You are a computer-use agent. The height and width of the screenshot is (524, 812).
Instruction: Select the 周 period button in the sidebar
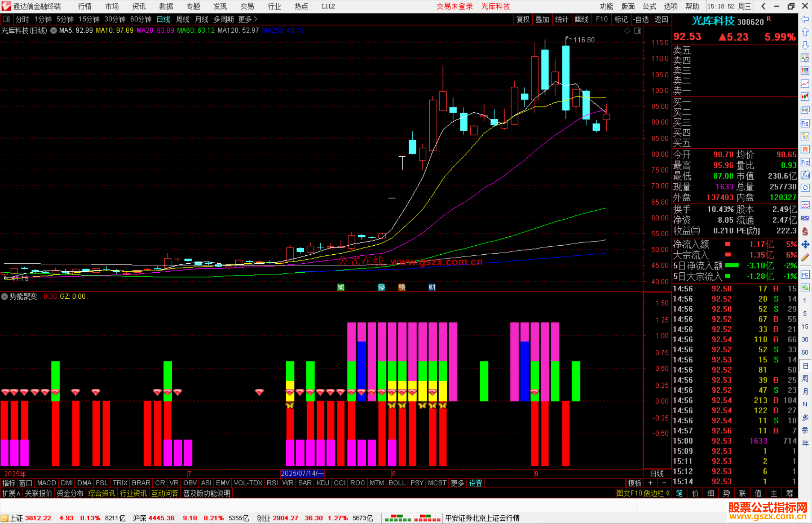click(805, 378)
